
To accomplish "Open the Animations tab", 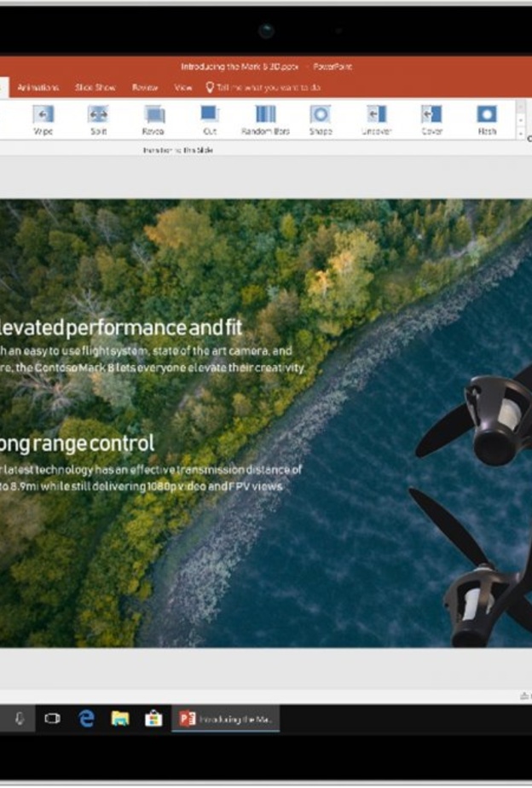I will point(38,87).
